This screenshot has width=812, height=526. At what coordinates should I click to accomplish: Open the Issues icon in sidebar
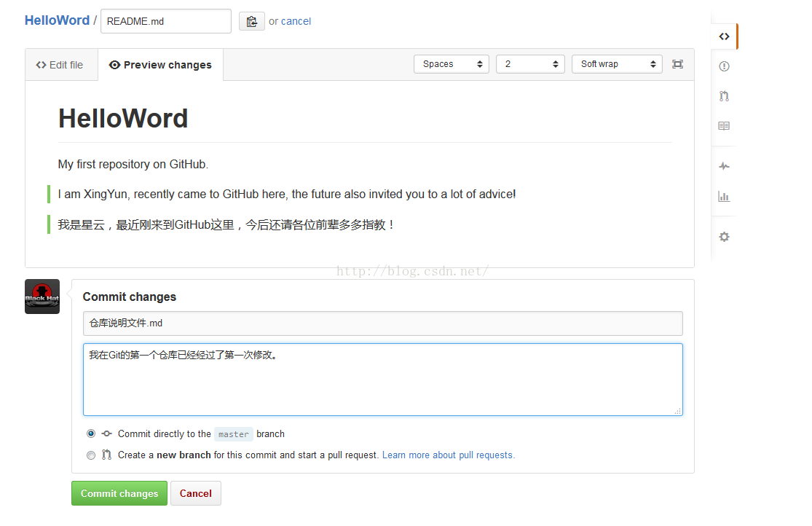(x=724, y=66)
